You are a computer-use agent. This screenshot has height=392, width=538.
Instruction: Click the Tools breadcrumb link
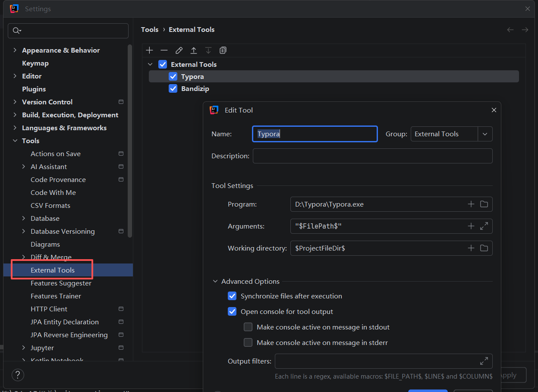[150, 30]
